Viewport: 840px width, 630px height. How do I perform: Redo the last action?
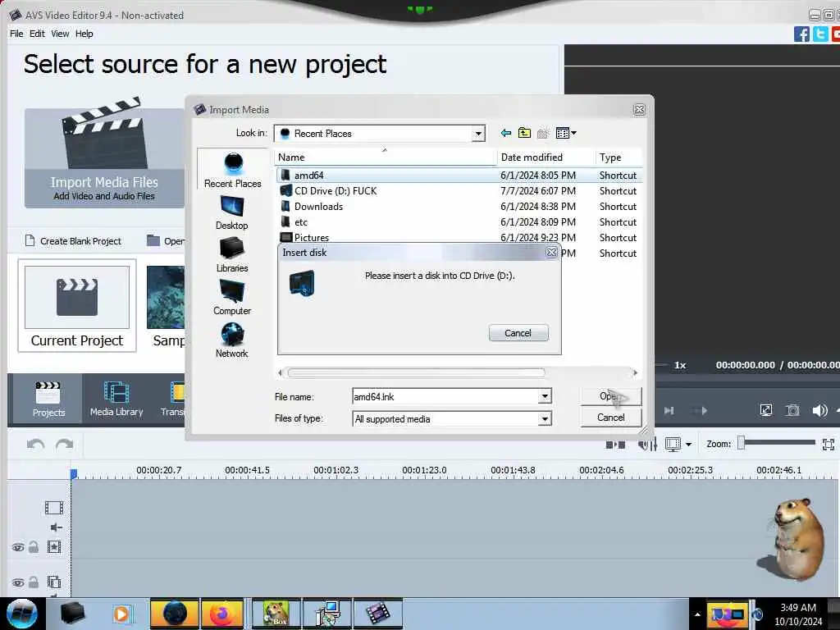click(64, 445)
